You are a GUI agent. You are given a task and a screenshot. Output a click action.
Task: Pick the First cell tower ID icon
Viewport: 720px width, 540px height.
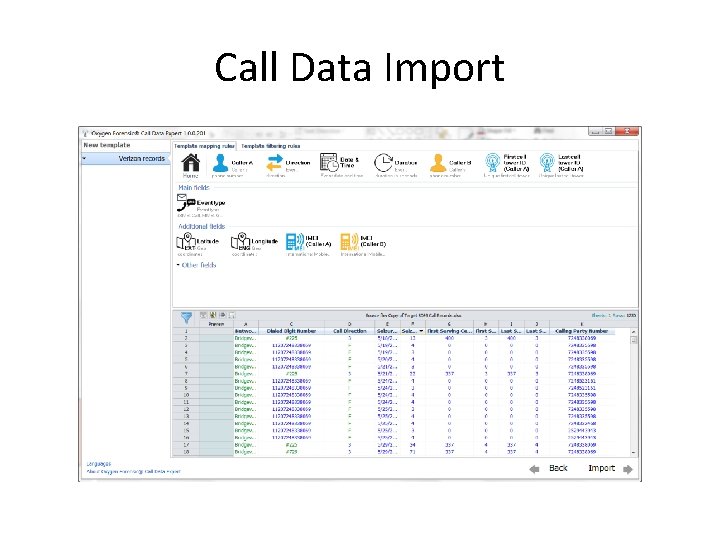coord(493,163)
